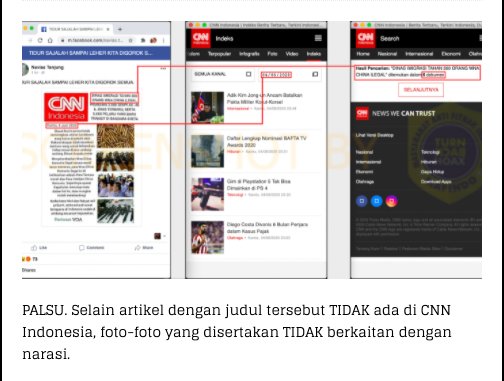
Task: Click the CNN Indonesia logo on Indeks page
Action: tap(201, 38)
